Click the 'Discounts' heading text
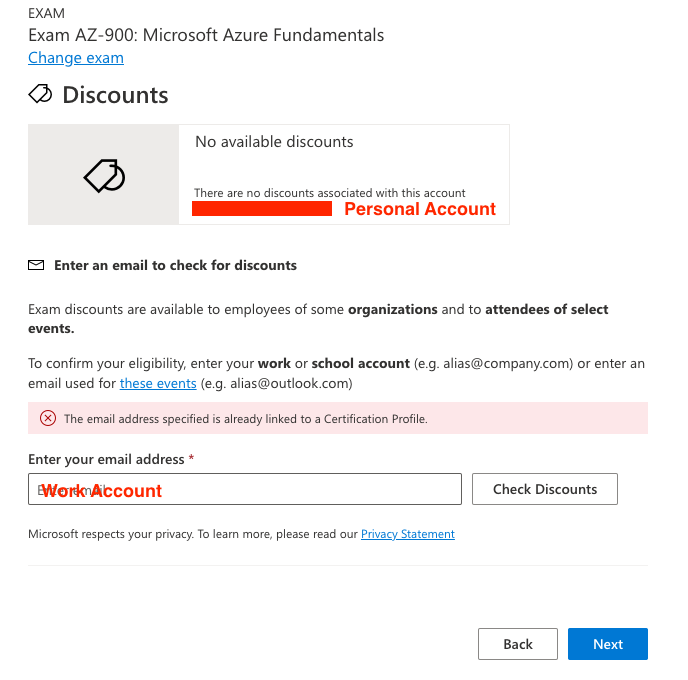This screenshot has height=680, width=688. click(x=115, y=95)
